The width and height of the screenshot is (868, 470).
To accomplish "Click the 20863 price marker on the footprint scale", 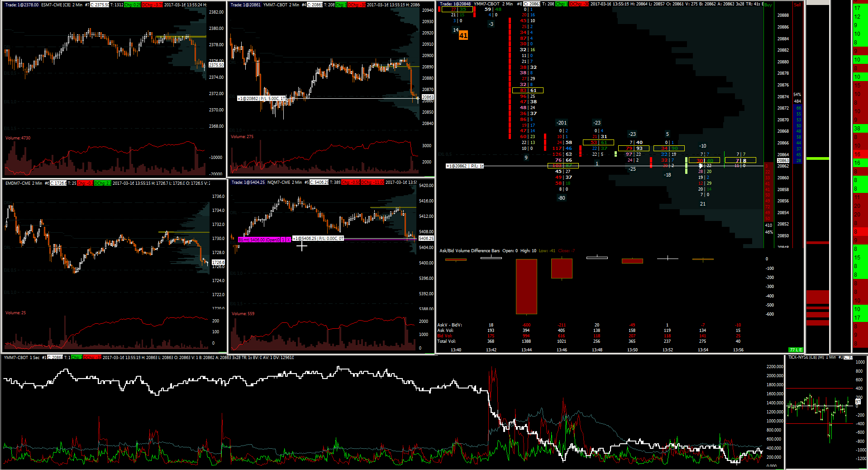I will [x=783, y=160].
